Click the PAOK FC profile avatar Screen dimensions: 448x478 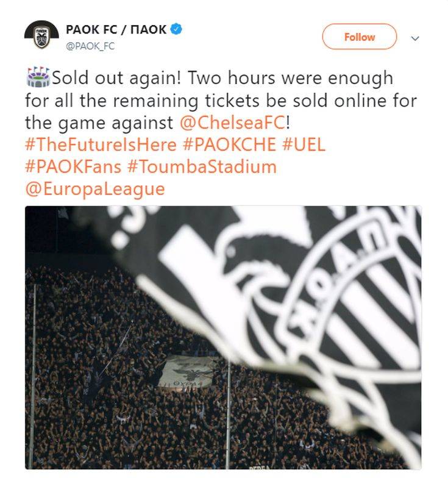[x=41, y=35]
